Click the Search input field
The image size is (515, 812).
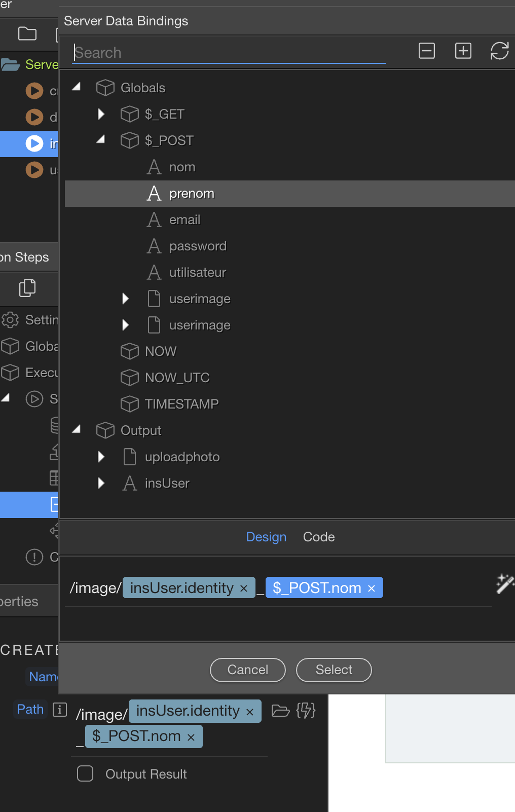tap(228, 53)
